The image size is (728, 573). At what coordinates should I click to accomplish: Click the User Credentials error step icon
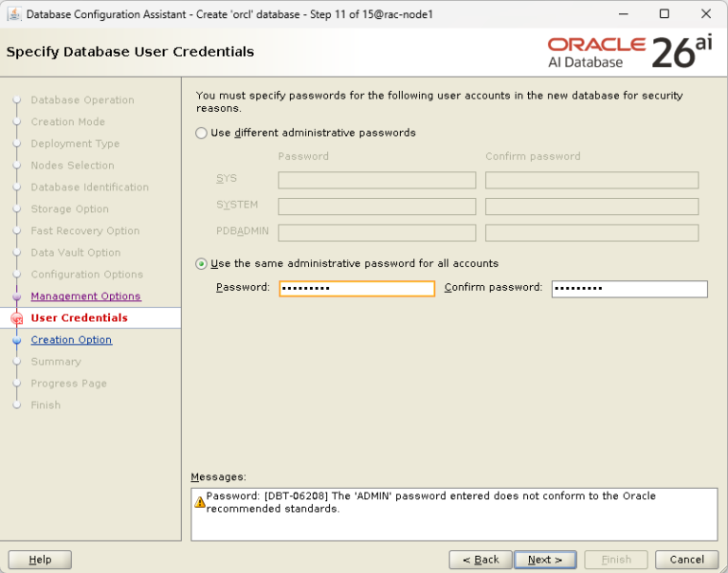[x=17, y=318]
